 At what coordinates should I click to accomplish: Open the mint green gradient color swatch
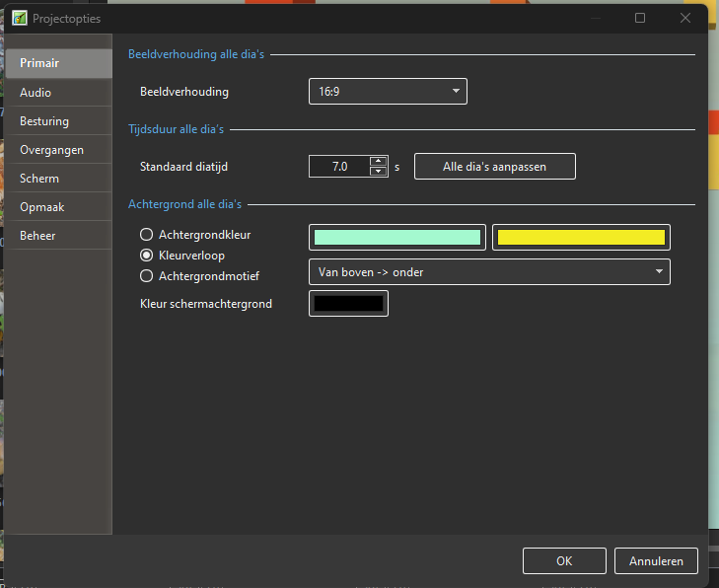click(x=397, y=237)
